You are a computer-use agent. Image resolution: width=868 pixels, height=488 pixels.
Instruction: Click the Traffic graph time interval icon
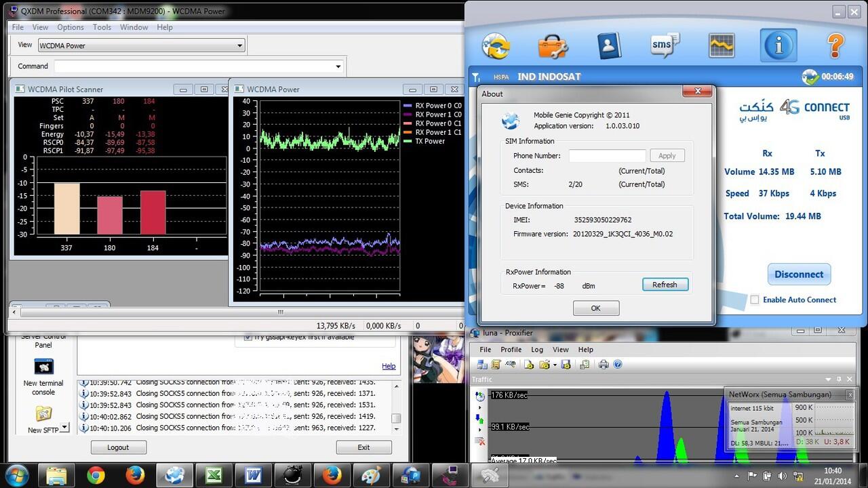(x=480, y=396)
